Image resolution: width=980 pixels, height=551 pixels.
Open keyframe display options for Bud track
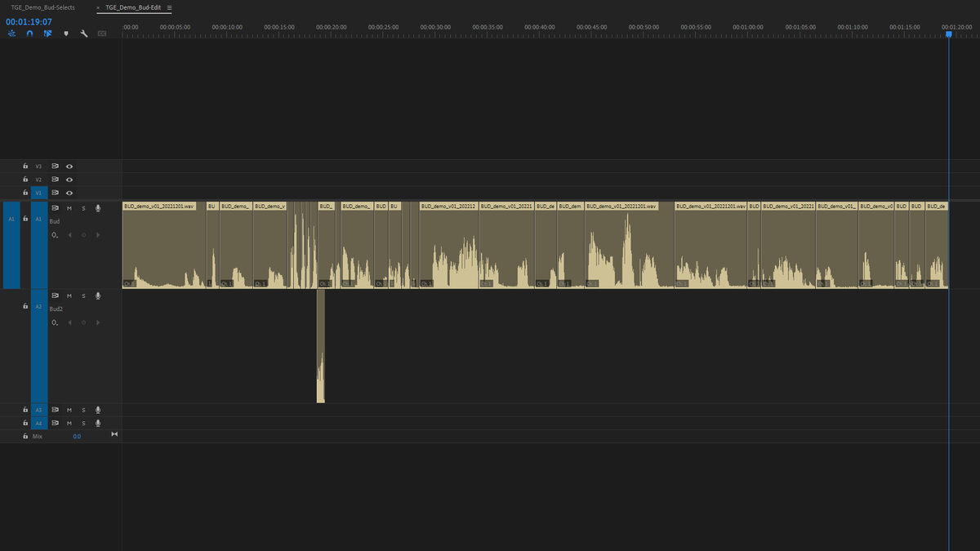[55, 235]
